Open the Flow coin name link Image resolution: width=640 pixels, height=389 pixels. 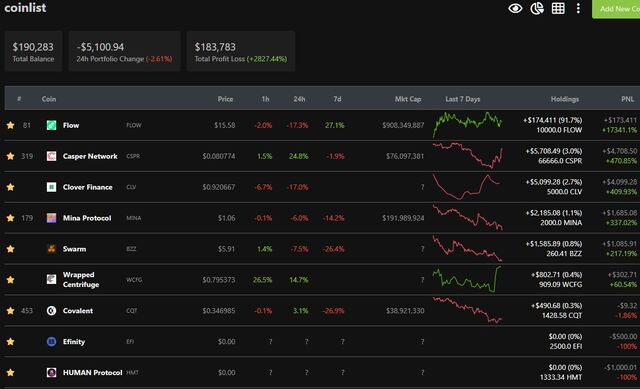tap(71, 125)
